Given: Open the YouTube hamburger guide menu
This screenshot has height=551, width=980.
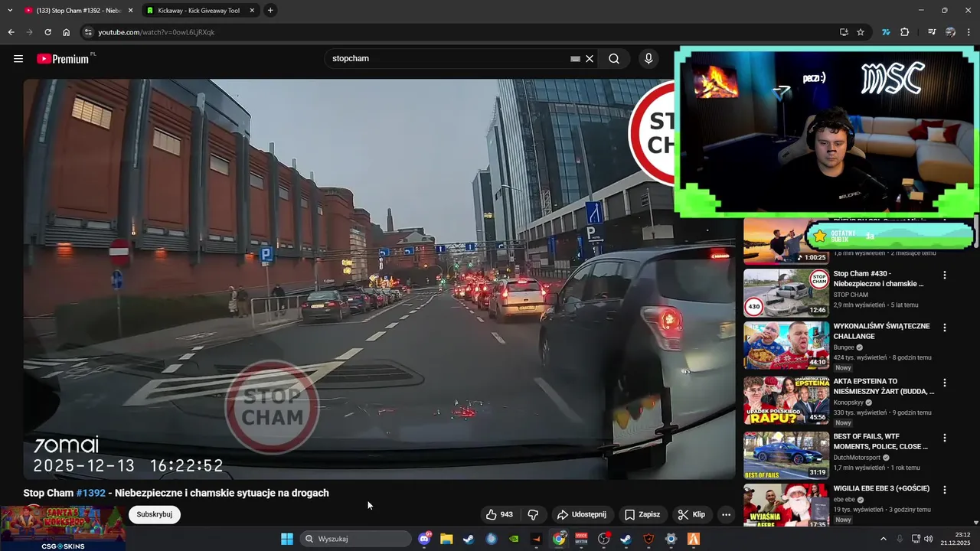Looking at the screenshot, I should click(18, 59).
